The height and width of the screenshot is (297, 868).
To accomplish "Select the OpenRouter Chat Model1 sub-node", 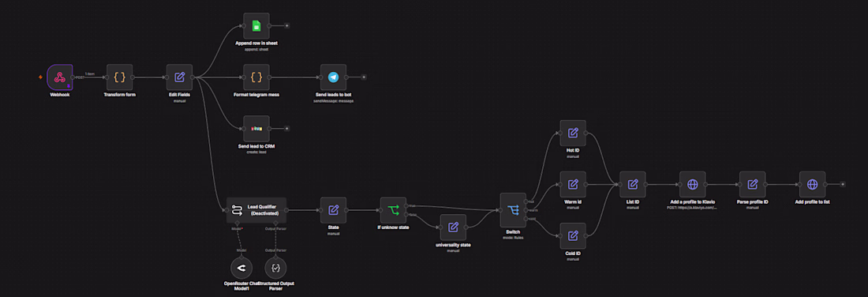I will (241, 269).
